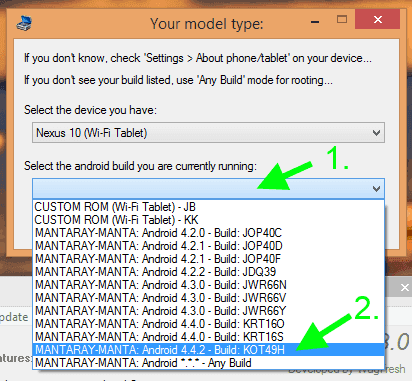Screen dimensions: 412x381
Task: Click the toolkit app icon in title bar
Action: pos(24,23)
